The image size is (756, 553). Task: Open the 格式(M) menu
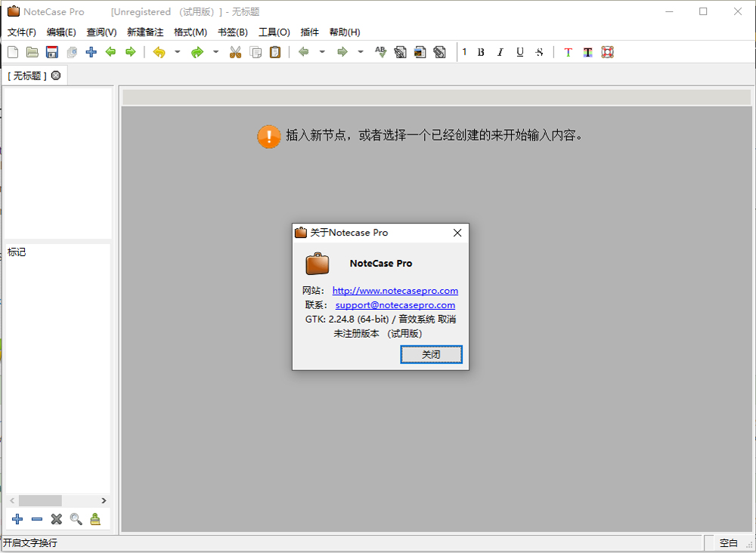tap(190, 32)
